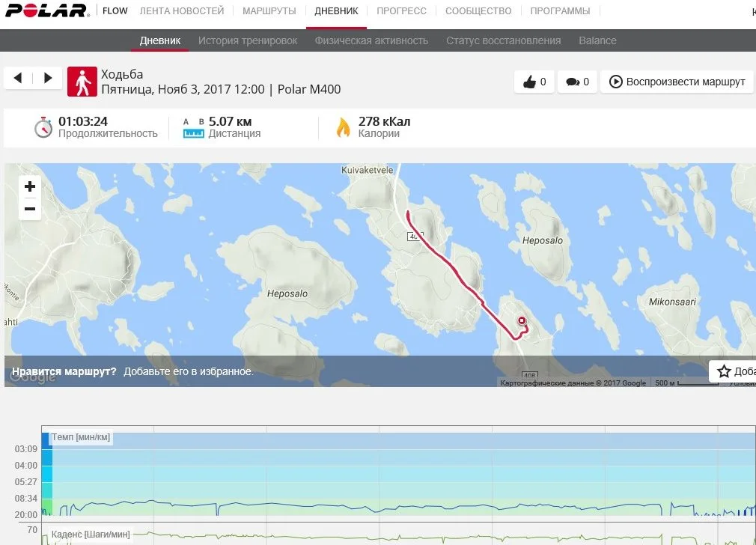Viewport: 756px width, 545px height.
Task: Open ЛЕНТА НОВОСТЕЙ menu
Action: tap(182, 10)
